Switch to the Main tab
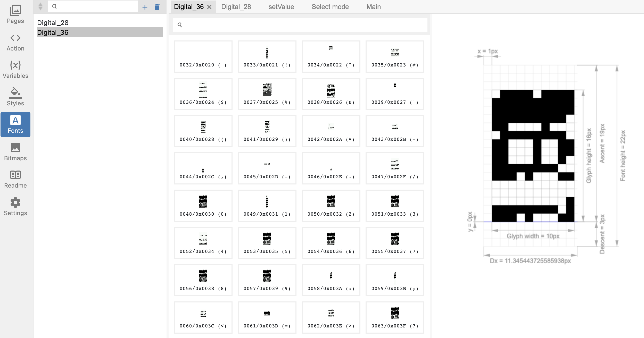The image size is (644, 338). [373, 7]
